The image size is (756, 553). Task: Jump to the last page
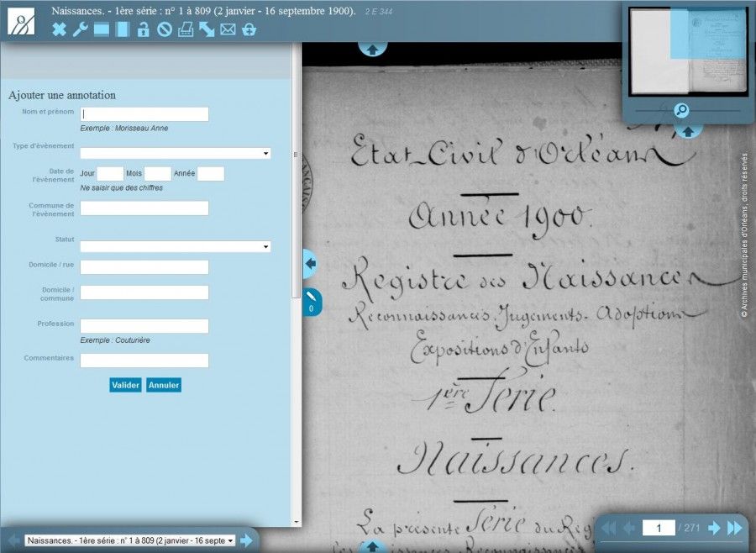[734, 529]
